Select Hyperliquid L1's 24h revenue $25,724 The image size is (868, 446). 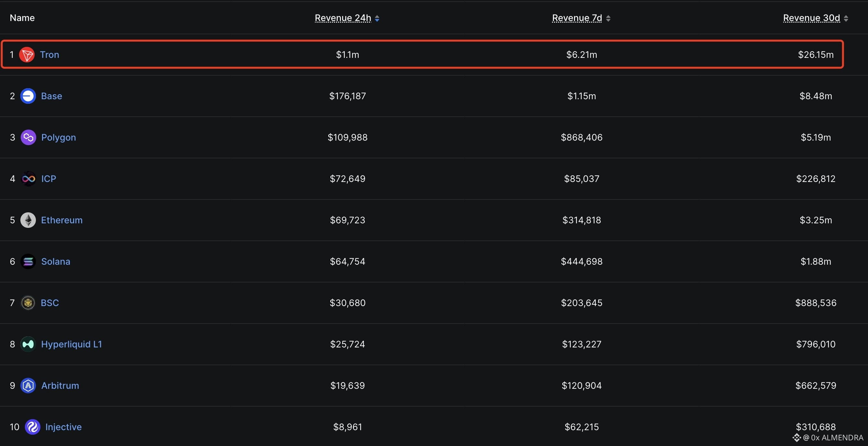(347, 344)
